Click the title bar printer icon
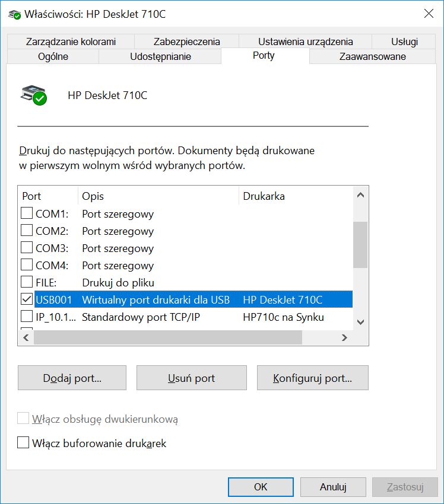The height and width of the screenshot is (504, 444). (x=14, y=14)
